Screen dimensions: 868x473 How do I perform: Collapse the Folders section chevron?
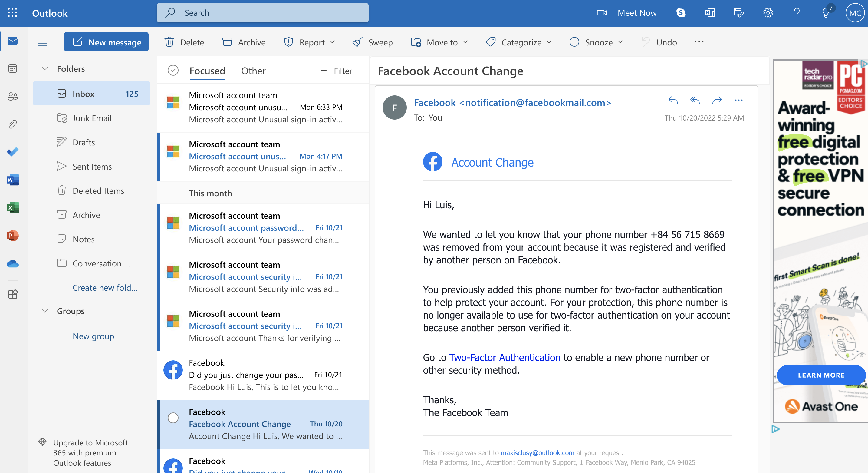click(45, 68)
